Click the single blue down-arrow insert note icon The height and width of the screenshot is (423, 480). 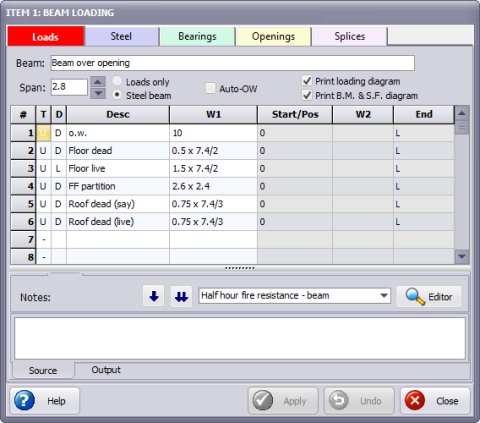pos(153,296)
